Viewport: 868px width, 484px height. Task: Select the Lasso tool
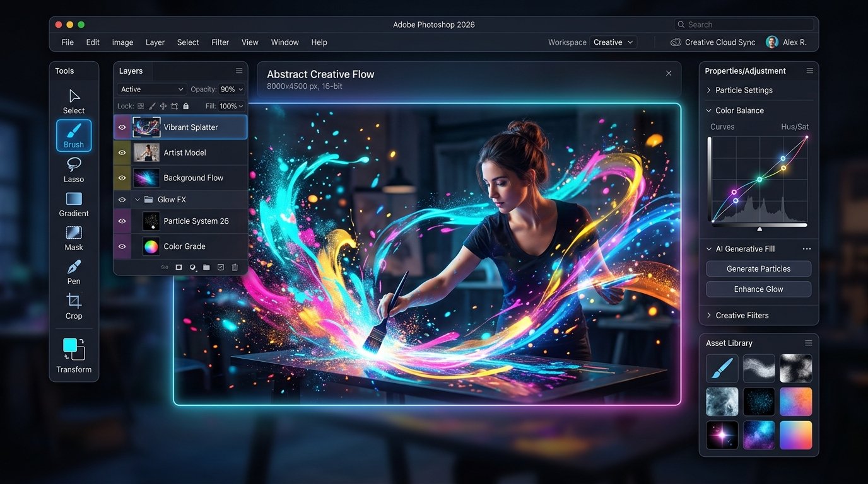coord(74,170)
